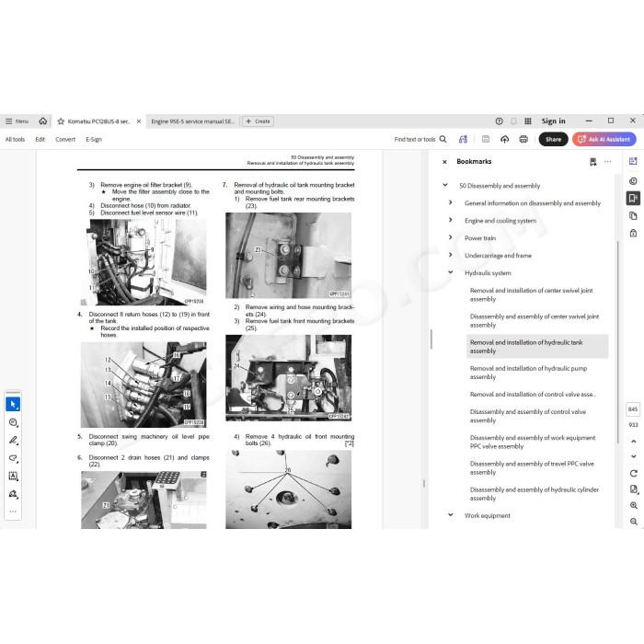Open the Edit menu
Screen dimensions: 644x644
point(40,139)
